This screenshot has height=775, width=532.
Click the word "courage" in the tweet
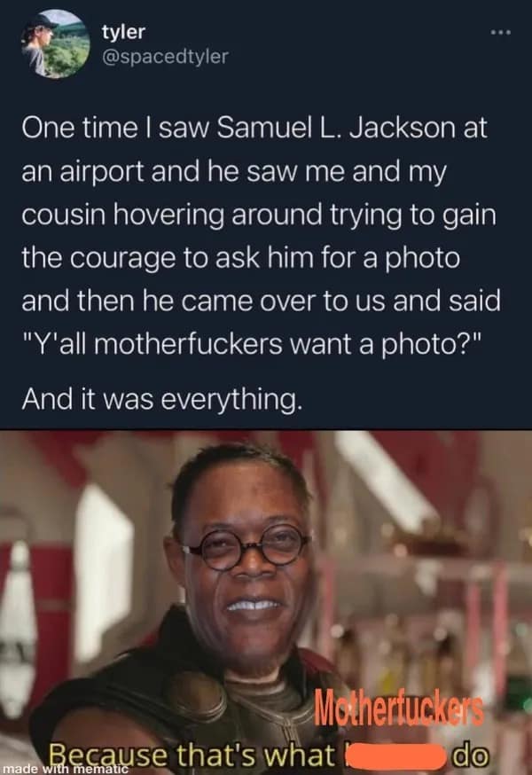click(118, 258)
